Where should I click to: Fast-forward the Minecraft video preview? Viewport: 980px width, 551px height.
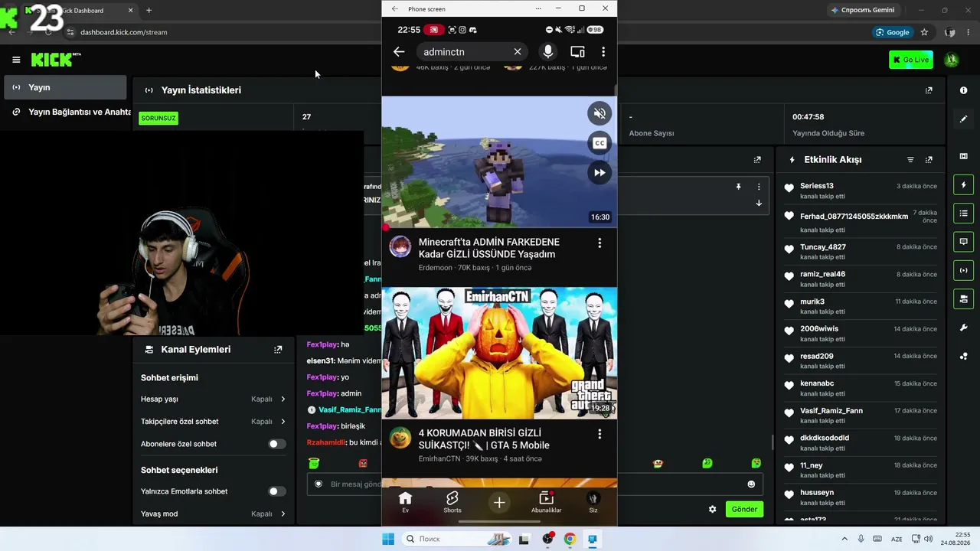[599, 172]
